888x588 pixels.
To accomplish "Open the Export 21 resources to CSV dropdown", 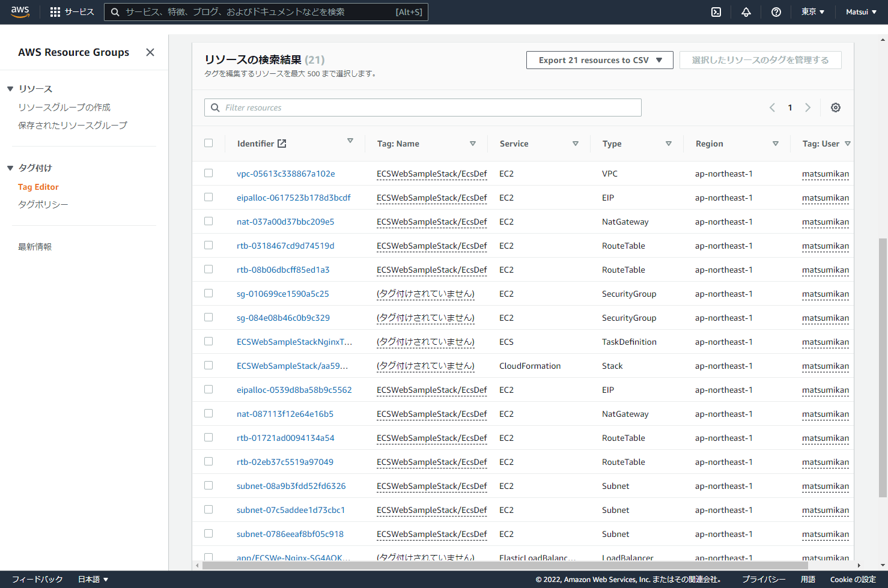I will click(600, 60).
